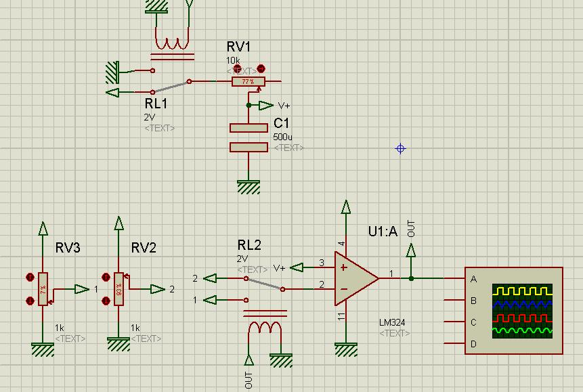Select the ground symbol below op-amp pin 11
The width and height of the screenshot is (583, 392).
click(346, 350)
